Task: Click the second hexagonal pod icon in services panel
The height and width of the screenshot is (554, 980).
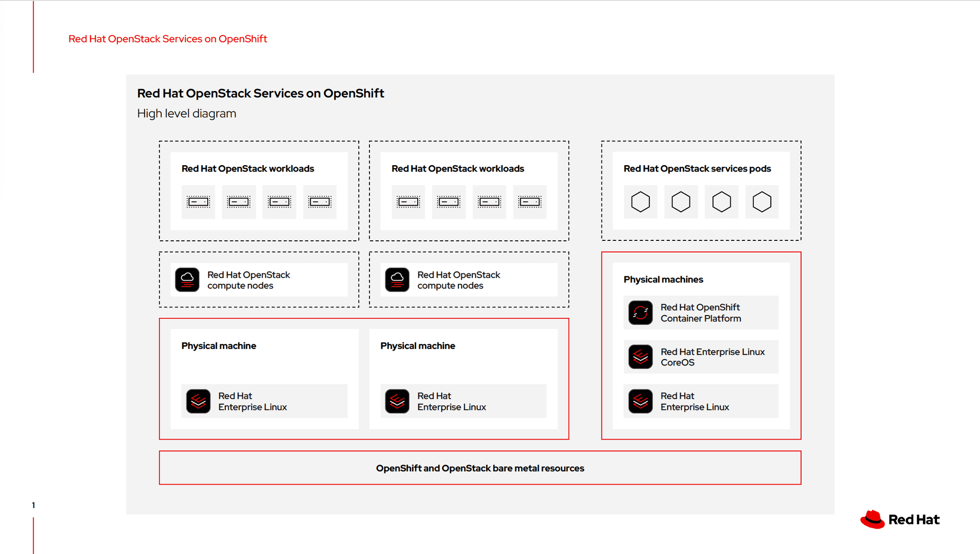Action: coord(680,202)
